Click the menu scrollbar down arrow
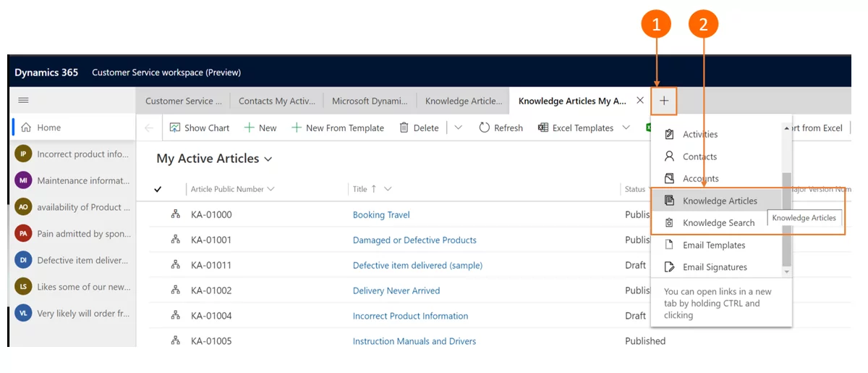The height and width of the screenshot is (373, 868). [x=787, y=271]
